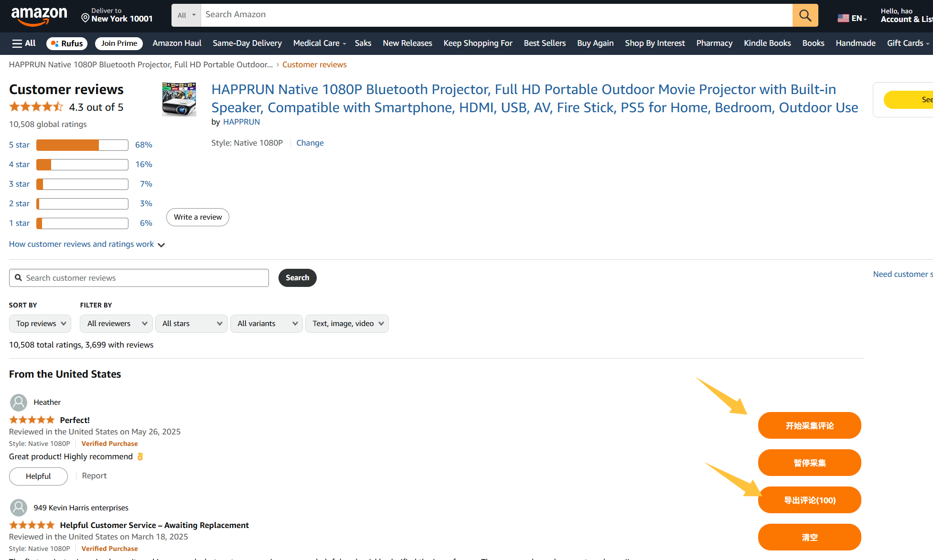Click 清空 button
This screenshot has width=933, height=560.
click(809, 537)
